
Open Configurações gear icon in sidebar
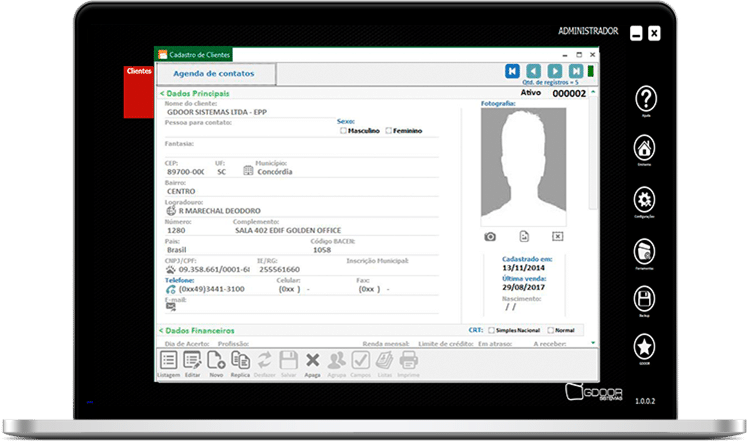(x=646, y=198)
